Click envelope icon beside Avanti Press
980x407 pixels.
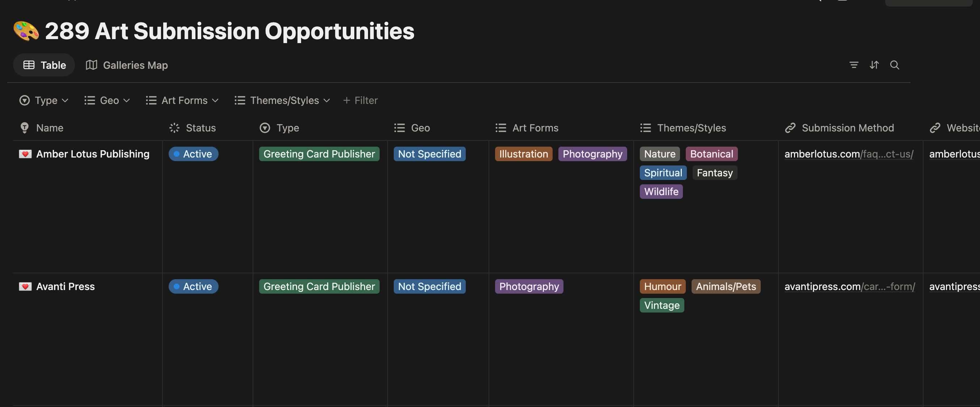pos(25,286)
